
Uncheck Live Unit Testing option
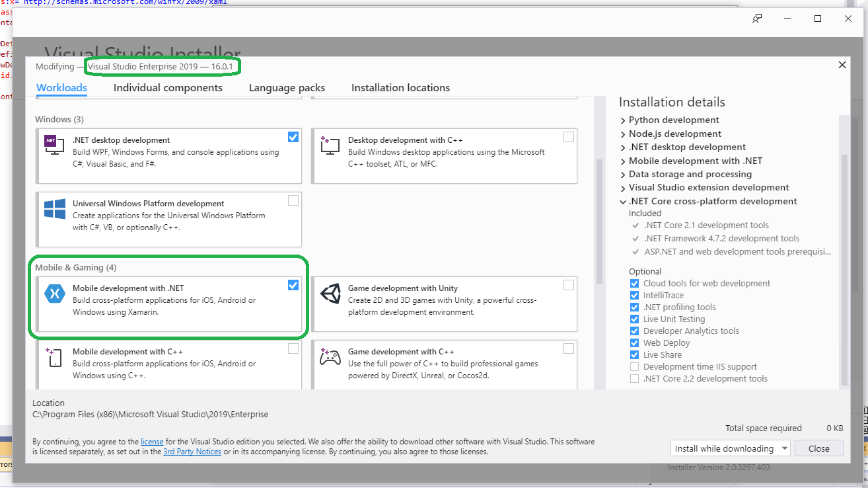pyautogui.click(x=635, y=319)
